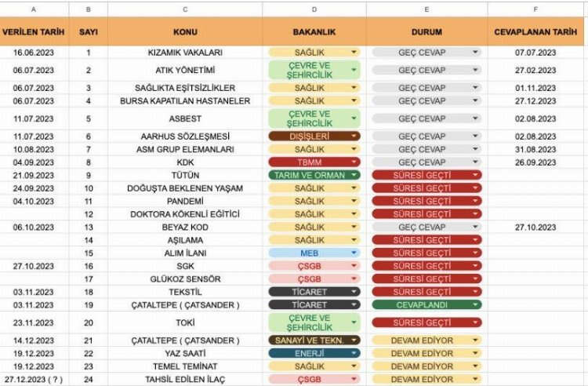This screenshot has width=588, height=386.
Task: Click the 27.12.2023 ( ? ) date cell
Action: (34, 380)
